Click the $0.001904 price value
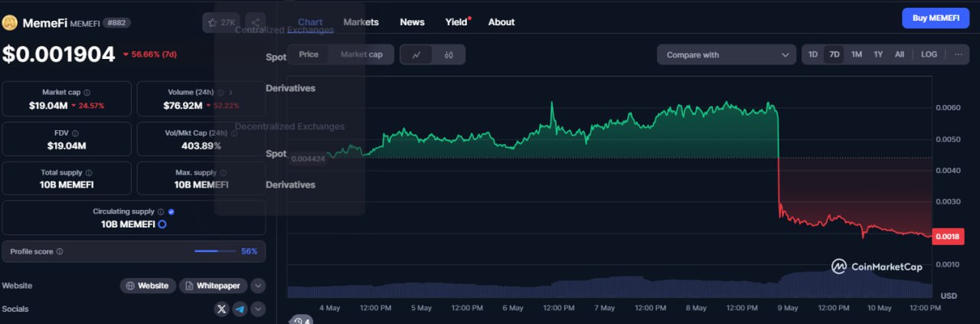The image size is (980, 324). (58, 54)
